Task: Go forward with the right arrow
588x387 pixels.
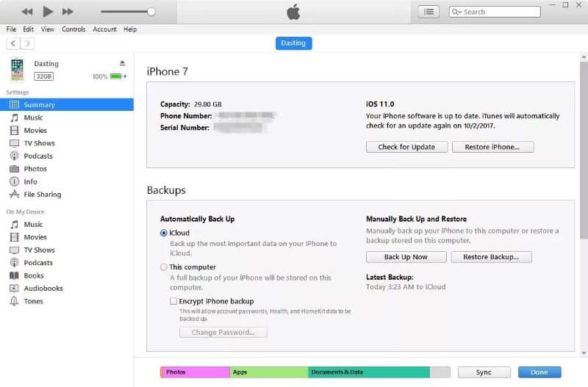Action: tap(27, 43)
